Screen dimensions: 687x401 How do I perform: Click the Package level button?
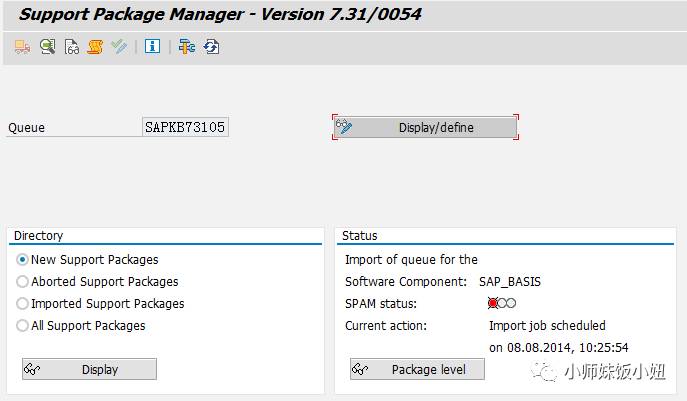[x=417, y=369]
